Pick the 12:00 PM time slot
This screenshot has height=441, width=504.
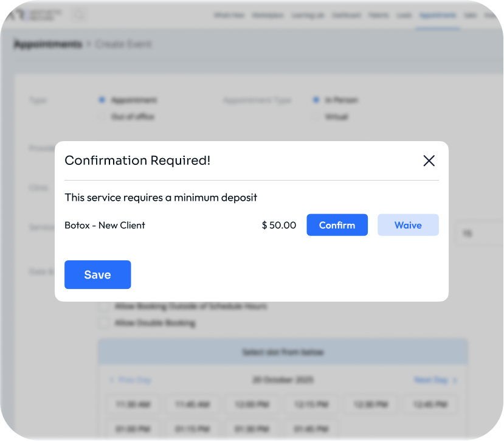pyautogui.click(x=252, y=405)
